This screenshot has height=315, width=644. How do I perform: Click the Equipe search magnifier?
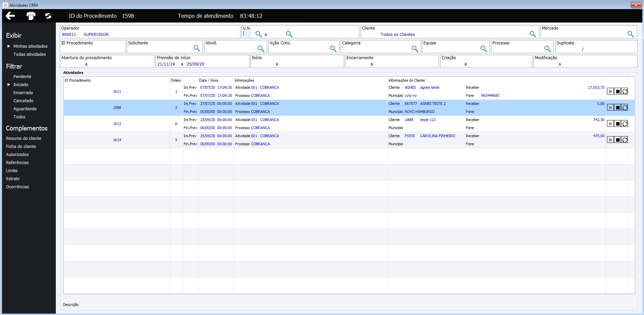click(x=483, y=49)
